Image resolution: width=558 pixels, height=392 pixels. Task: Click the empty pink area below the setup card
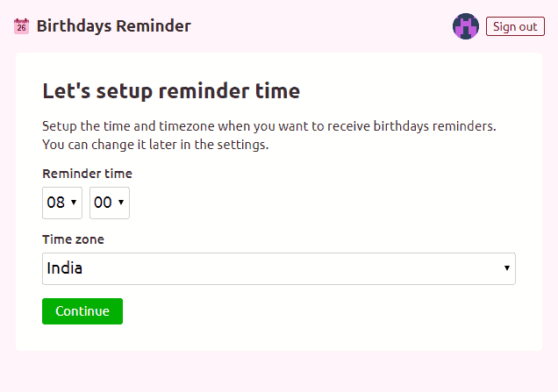279,372
